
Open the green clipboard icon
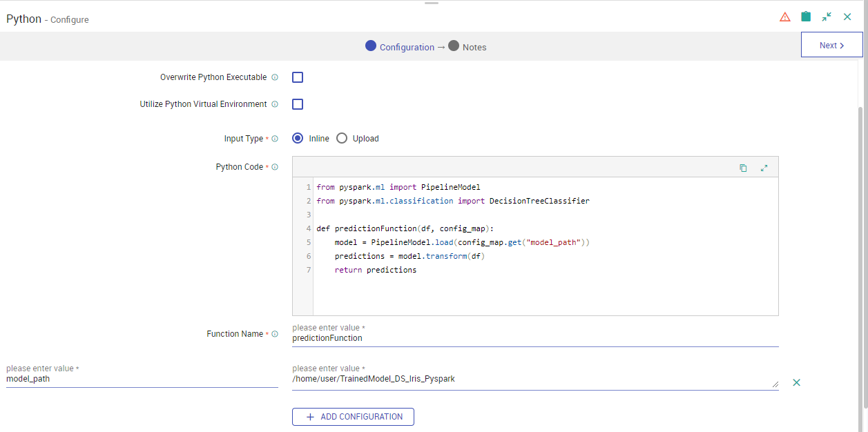[806, 17]
